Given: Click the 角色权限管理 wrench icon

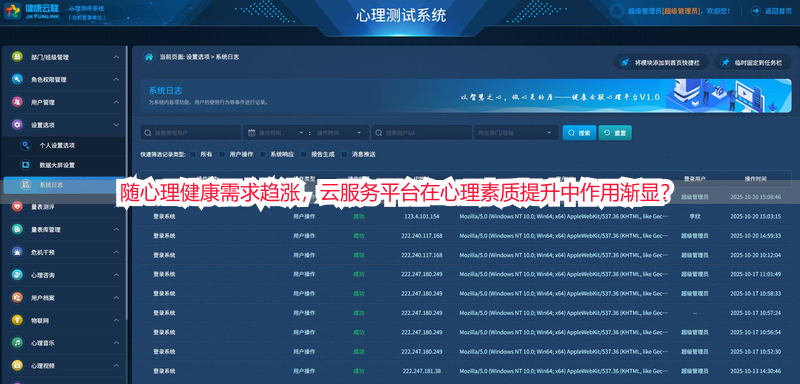Looking at the screenshot, I should pyautogui.click(x=17, y=80).
